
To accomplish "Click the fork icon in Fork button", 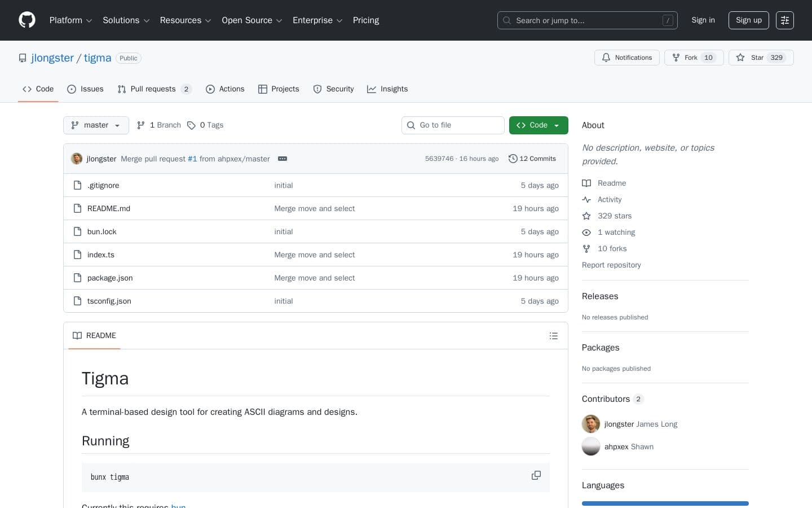I will click(x=676, y=58).
